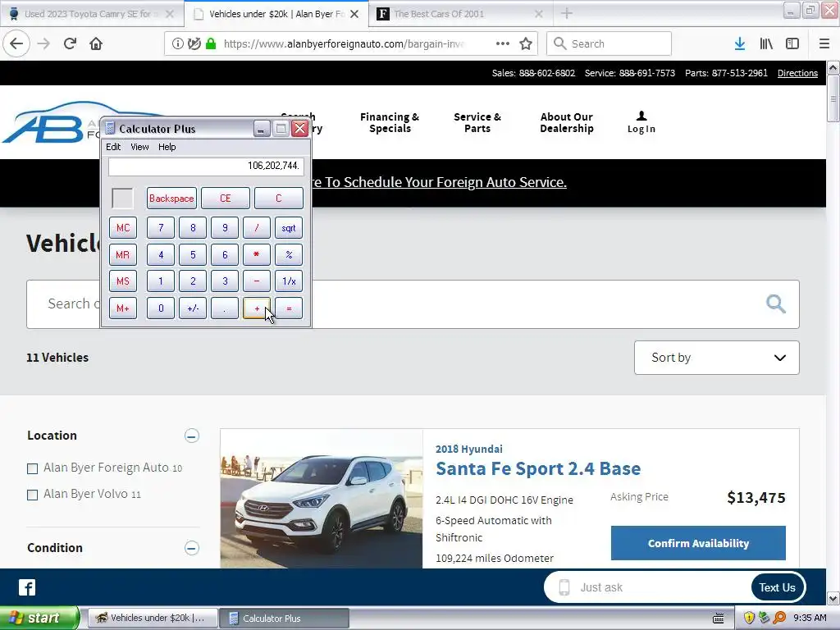Click the green padlock security icon

pyautogui.click(x=211, y=43)
